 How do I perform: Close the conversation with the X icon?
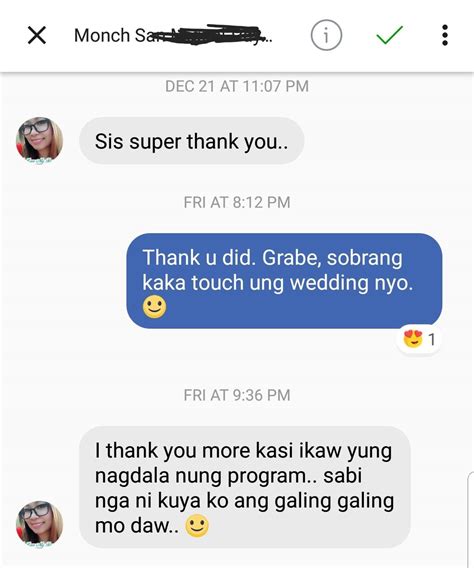(x=37, y=36)
